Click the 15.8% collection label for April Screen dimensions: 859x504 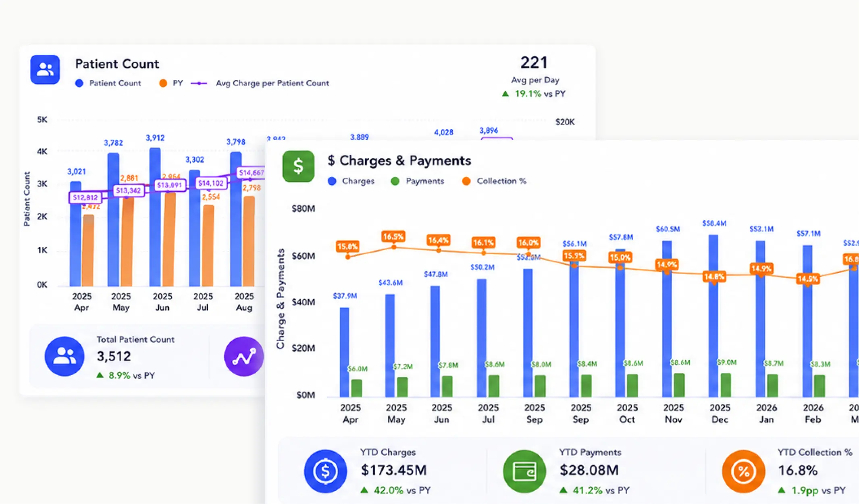pyautogui.click(x=347, y=246)
